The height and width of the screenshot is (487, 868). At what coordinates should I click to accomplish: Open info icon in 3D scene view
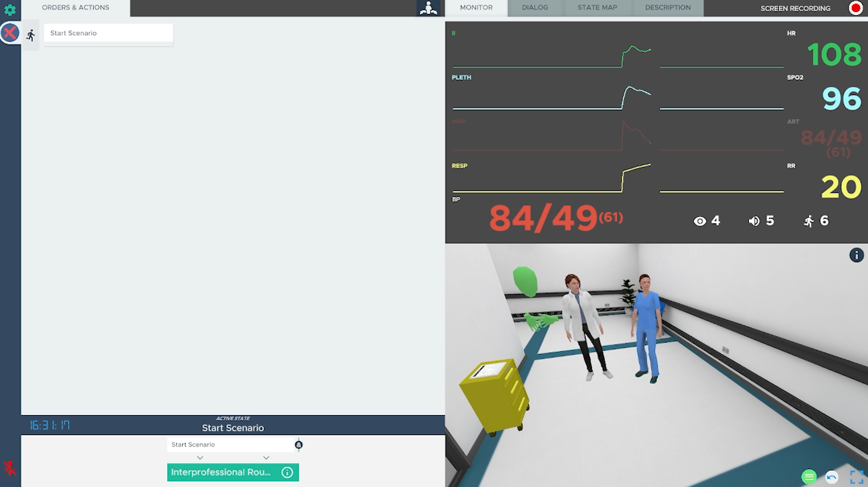tap(856, 255)
